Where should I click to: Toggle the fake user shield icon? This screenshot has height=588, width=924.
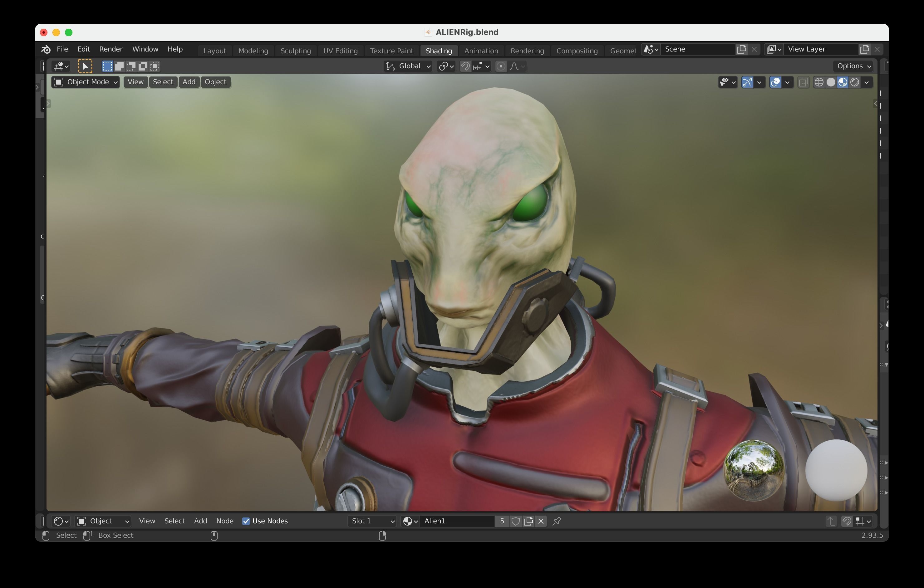tap(516, 521)
